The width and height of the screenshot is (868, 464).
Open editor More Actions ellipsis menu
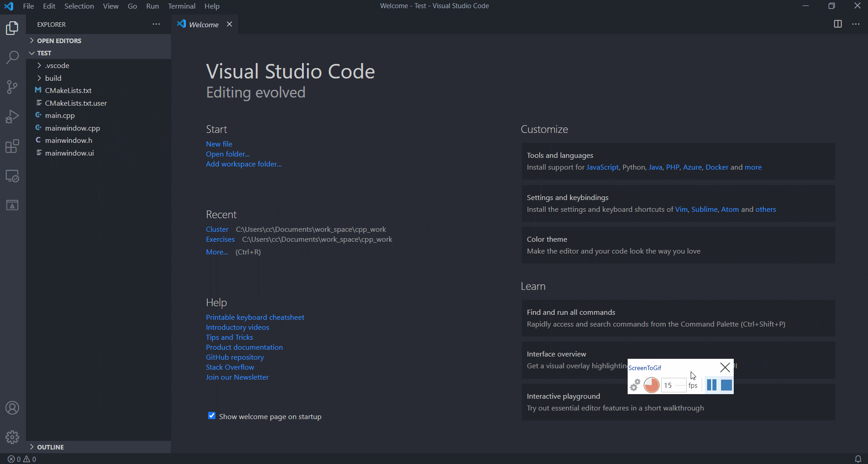tap(856, 24)
